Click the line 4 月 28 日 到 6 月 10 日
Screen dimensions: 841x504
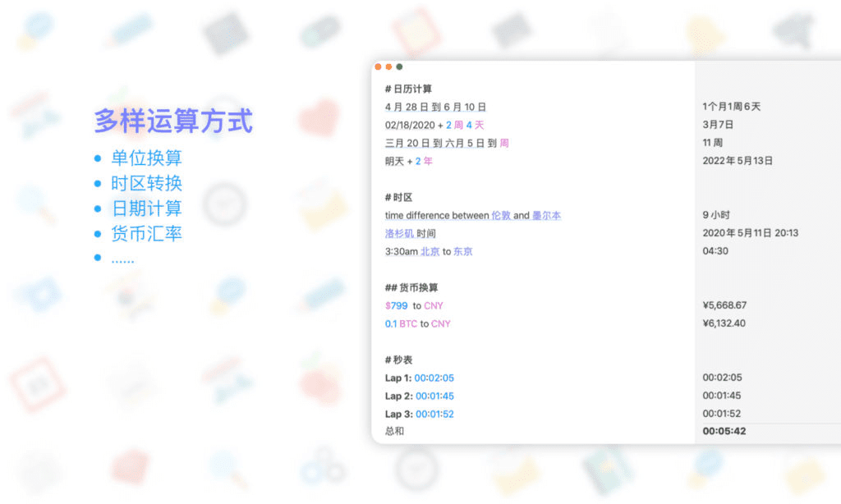pyautogui.click(x=435, y=107)
